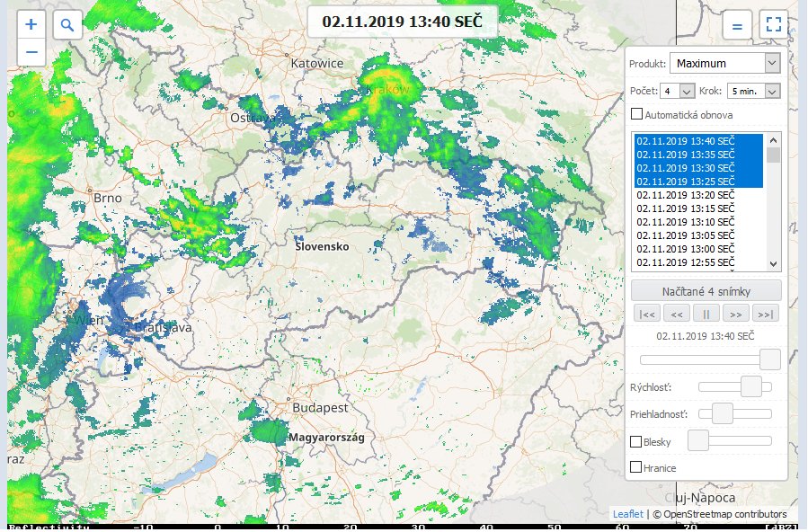This screenshot has height=532, width=808.
Task: Jump to last animation frame
Action: coord(765,314)
